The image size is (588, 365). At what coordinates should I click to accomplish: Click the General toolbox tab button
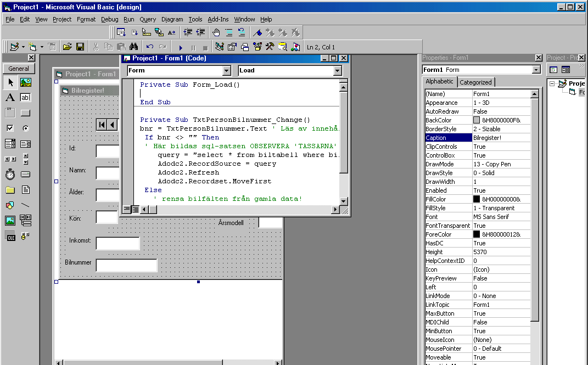[19, 69]
